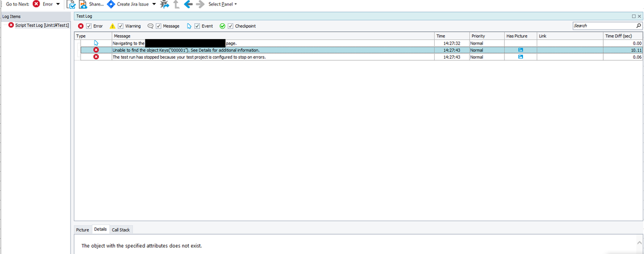This screenshot has height=254, width=644.
Task: Select the 'Unable to find the object Keys' row
Action: (361, 50)
